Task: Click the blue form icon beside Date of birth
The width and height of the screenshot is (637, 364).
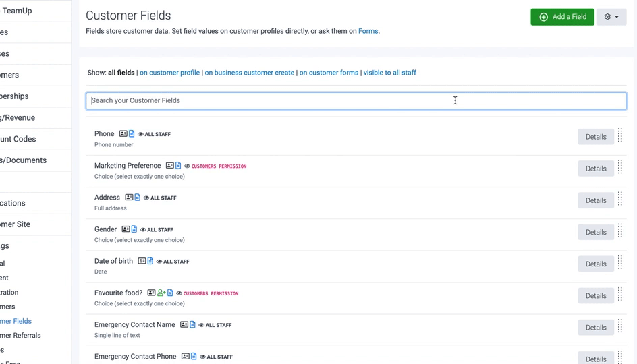Action: [150, 261]
